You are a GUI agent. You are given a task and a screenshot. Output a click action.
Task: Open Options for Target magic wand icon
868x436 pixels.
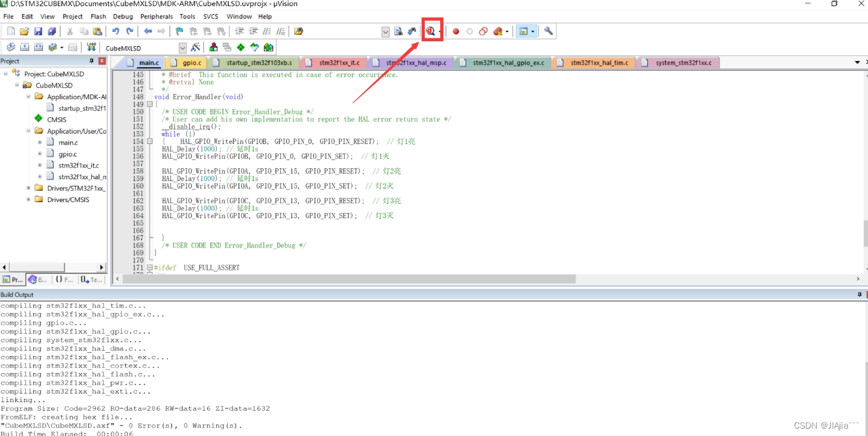coord(195,47)
